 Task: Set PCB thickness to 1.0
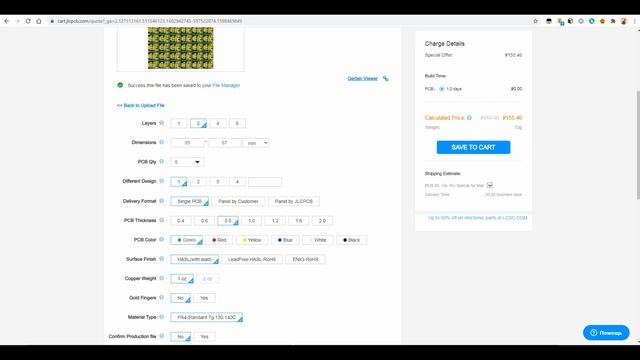251,221
